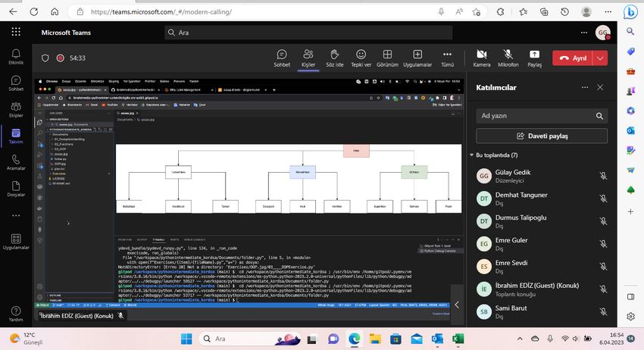
Task: Share screen with Paylaş
Action: (x=534, y=58)
